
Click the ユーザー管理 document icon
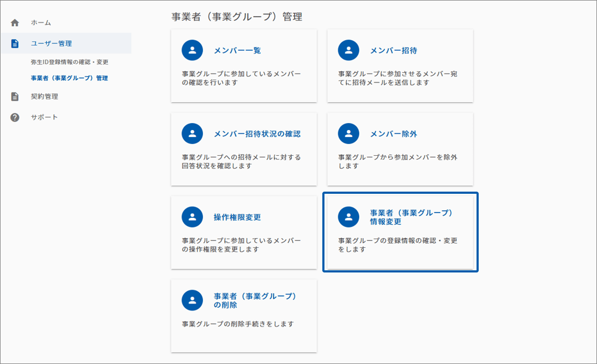click(x=15, y=43)
